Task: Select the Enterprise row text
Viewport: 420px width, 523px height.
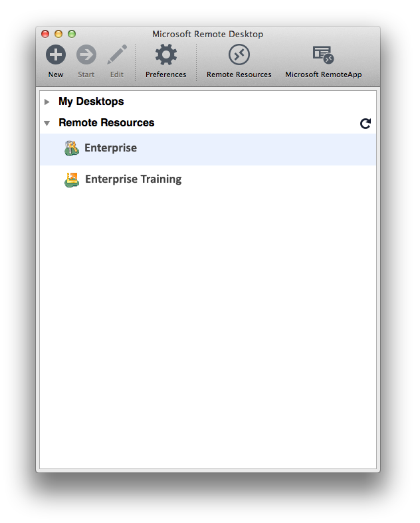Action: [x=110, y=148]
